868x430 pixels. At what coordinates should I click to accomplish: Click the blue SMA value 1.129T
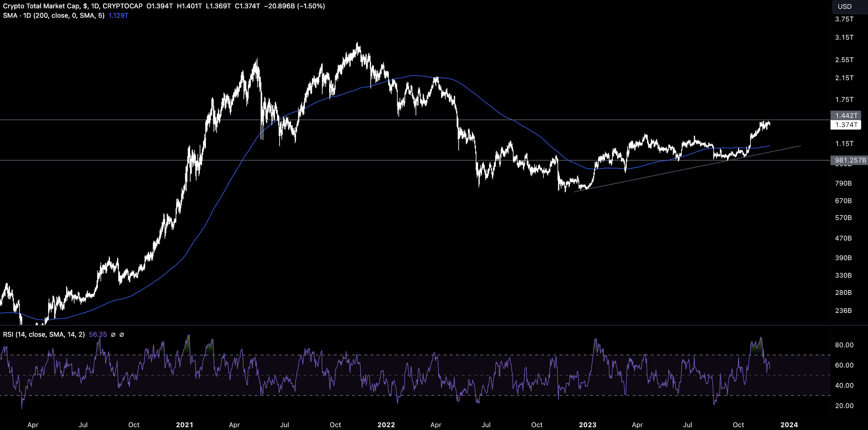tap(118, 16)
